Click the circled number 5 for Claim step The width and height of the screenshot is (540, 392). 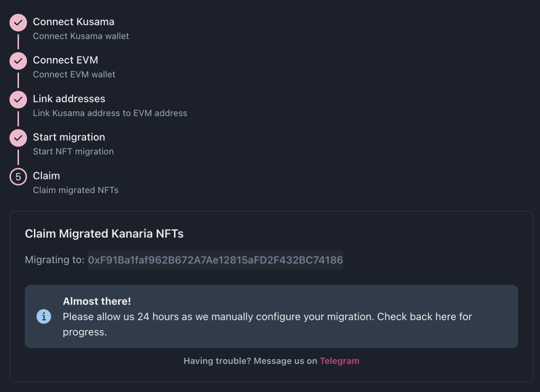point(18,176)
